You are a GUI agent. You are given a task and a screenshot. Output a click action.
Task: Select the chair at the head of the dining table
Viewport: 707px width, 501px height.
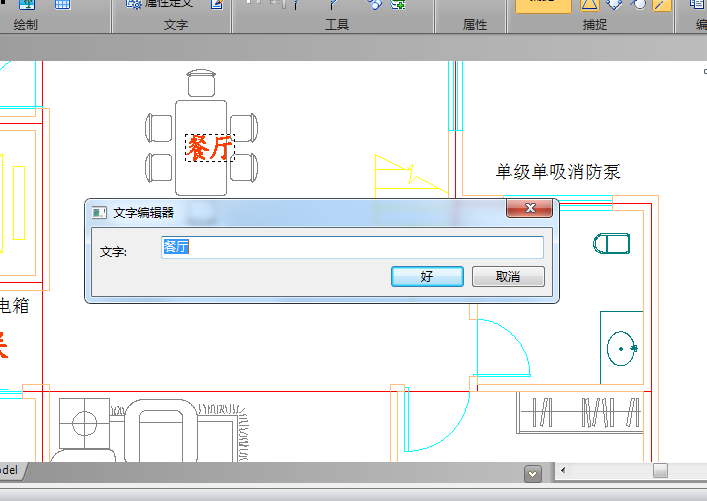click(x=201, y=83)
